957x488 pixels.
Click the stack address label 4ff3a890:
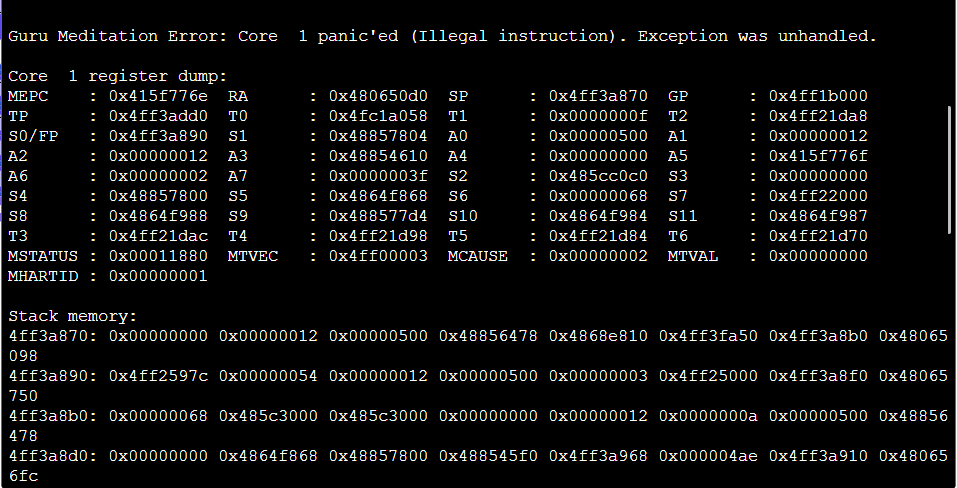coord(52,377)
